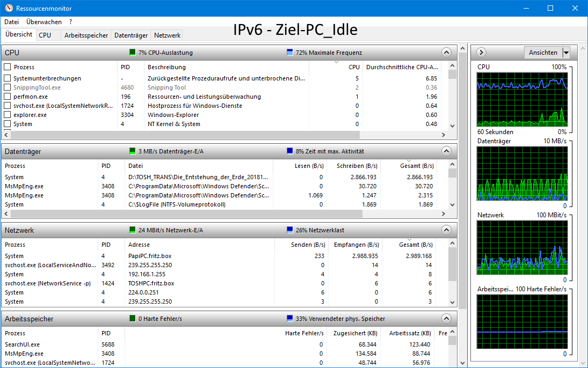Click CPU list scroll down arrow
The height and width of the screenshot is (368, 588).
point(452,126)
